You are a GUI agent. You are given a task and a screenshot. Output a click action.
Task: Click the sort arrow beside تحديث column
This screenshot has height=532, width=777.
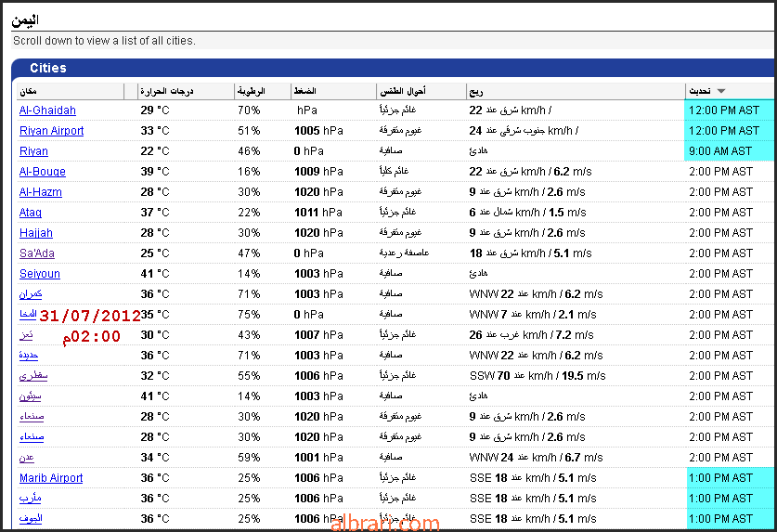(x=721, y=91)
